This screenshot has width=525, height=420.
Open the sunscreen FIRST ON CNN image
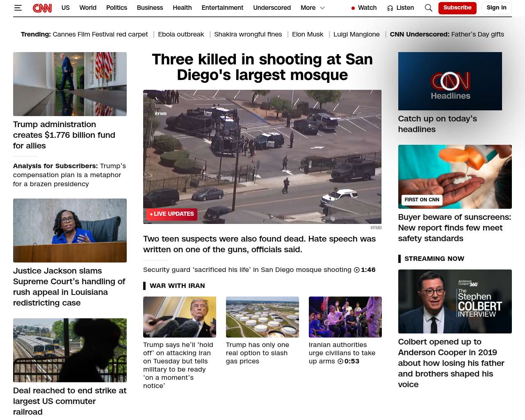[x=455, y=177]
